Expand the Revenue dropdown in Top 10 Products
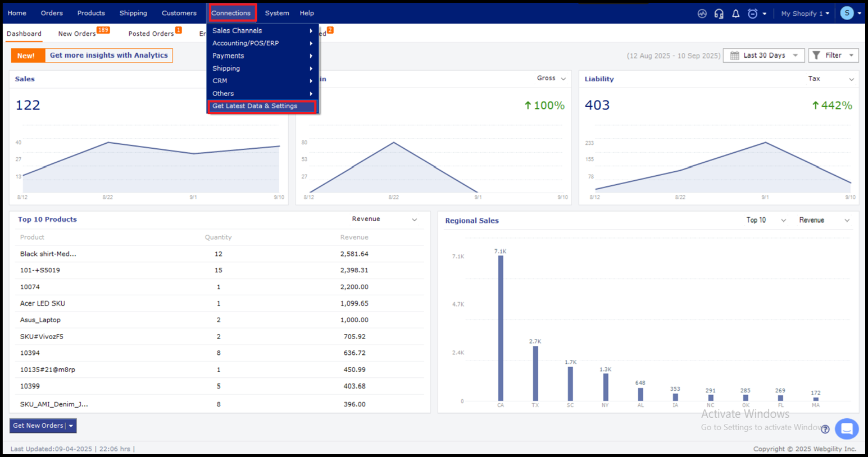 point(384,220)
